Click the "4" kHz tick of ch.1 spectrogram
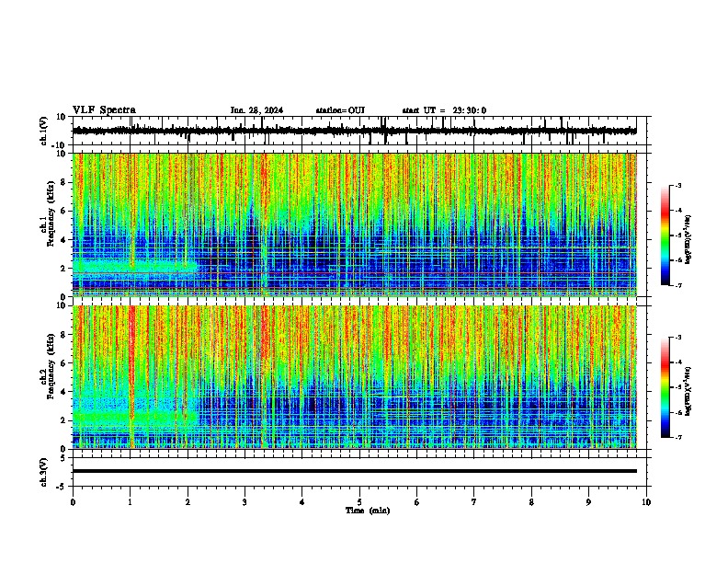728x563 pixels. (x=64, y=240)
